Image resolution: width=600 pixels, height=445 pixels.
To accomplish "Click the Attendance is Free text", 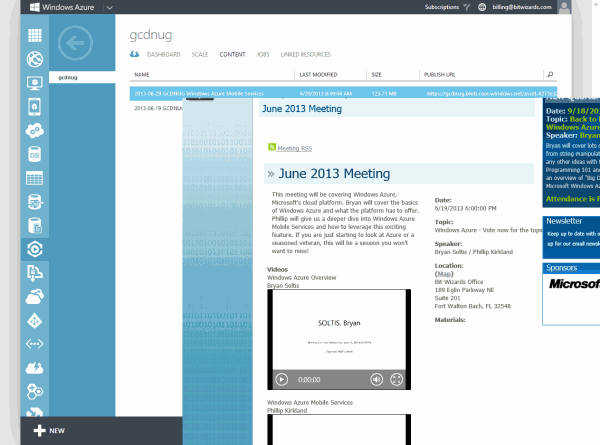I will [572, 199].
